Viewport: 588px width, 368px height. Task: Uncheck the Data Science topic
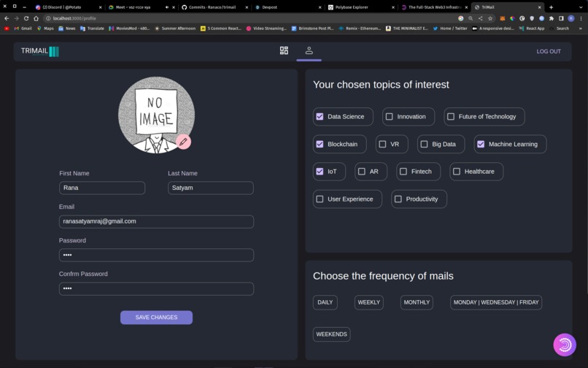[320, 116]
